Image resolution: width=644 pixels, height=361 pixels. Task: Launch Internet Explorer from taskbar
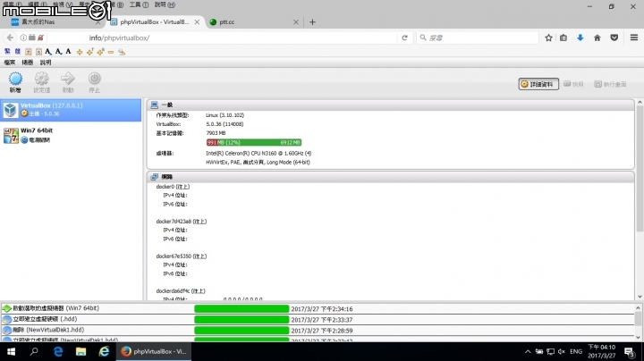coord(104,351)
